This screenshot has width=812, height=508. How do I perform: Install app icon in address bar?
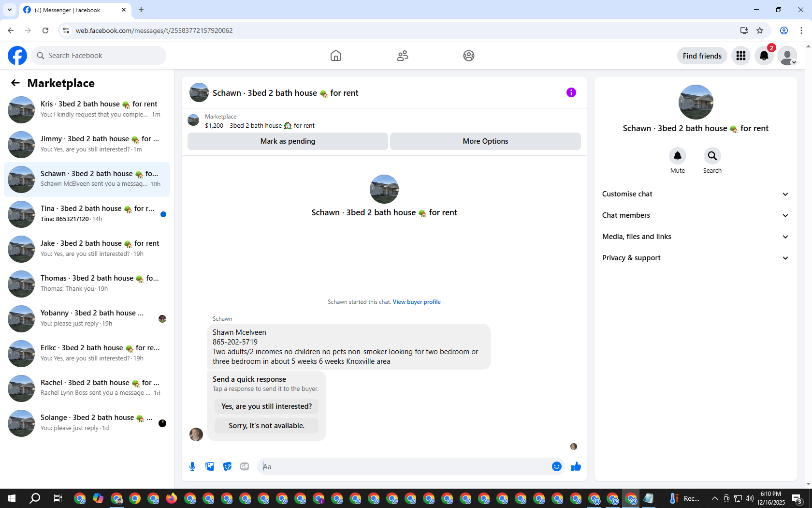(x=744, y=30)
